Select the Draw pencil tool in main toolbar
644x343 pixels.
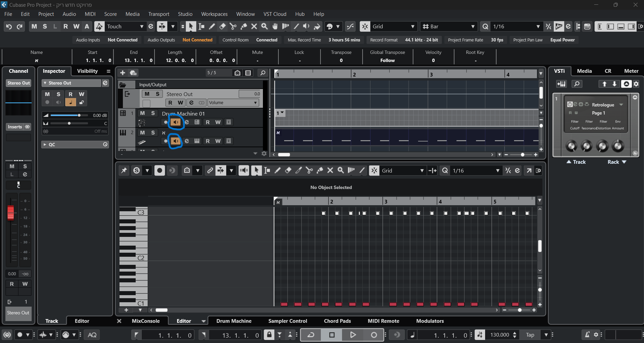[x=212, y=26]
